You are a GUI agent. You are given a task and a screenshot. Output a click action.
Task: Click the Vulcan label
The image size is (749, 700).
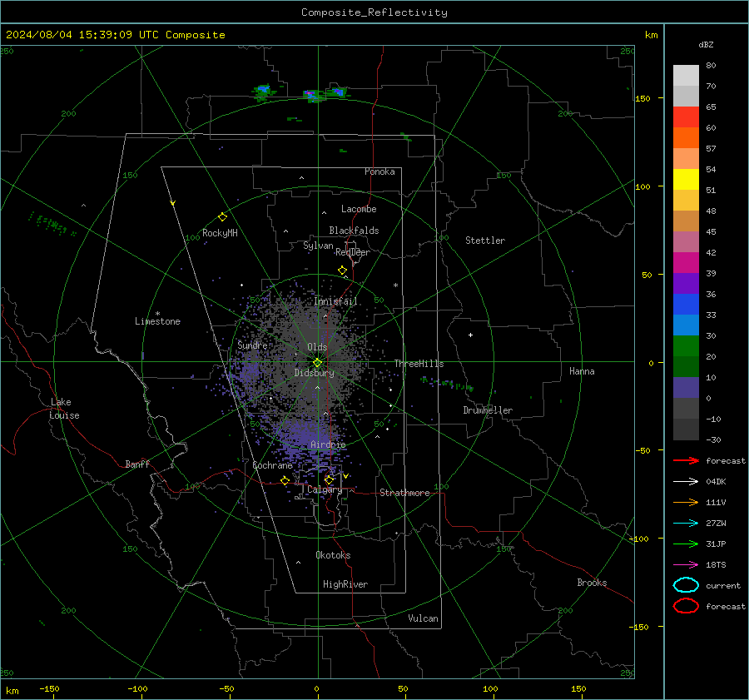tap(424, 618)
